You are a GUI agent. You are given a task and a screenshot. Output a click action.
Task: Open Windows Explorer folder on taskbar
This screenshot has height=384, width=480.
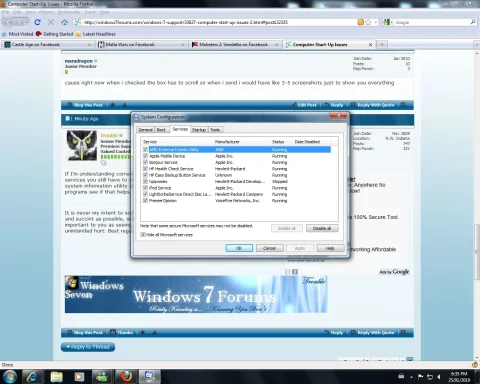click(x=56, y=377)
